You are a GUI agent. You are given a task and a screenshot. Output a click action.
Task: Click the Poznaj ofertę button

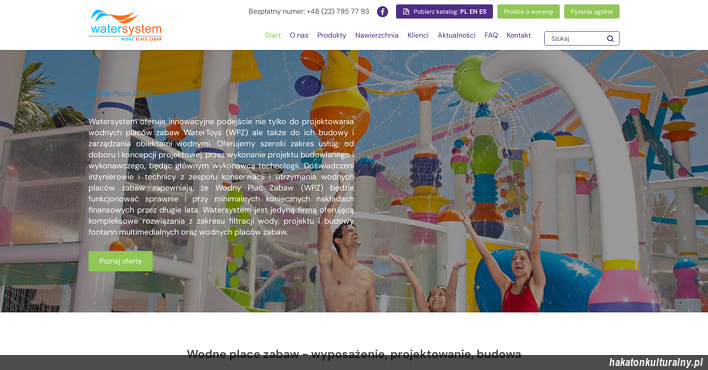[121, 261]
